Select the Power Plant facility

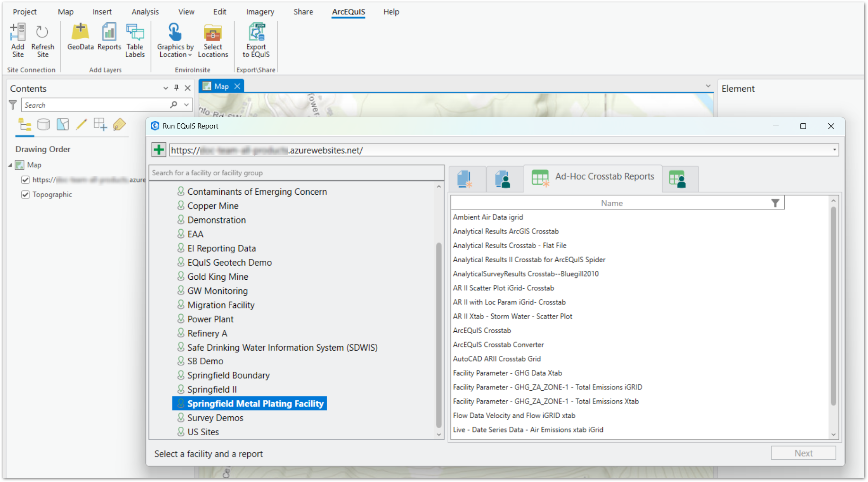pos(210,319)
